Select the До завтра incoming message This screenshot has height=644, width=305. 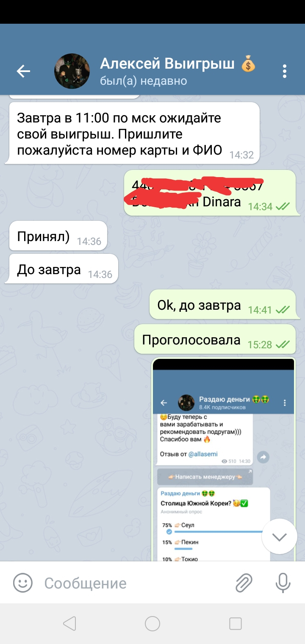pyautogui.click(x=64, y=269)
